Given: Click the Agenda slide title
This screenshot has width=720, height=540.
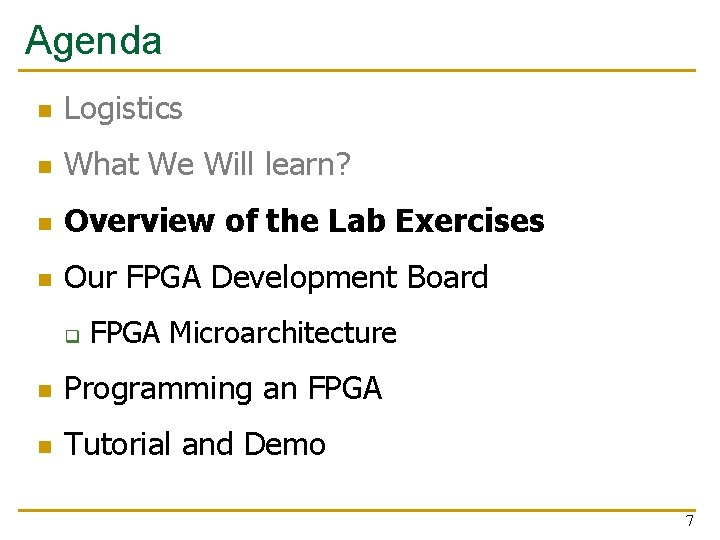Looking at the screenshot, I should coord(93,41).
